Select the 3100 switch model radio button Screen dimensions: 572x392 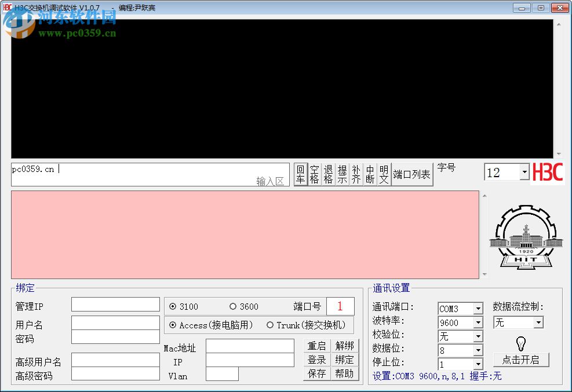[x=172, y=306]
